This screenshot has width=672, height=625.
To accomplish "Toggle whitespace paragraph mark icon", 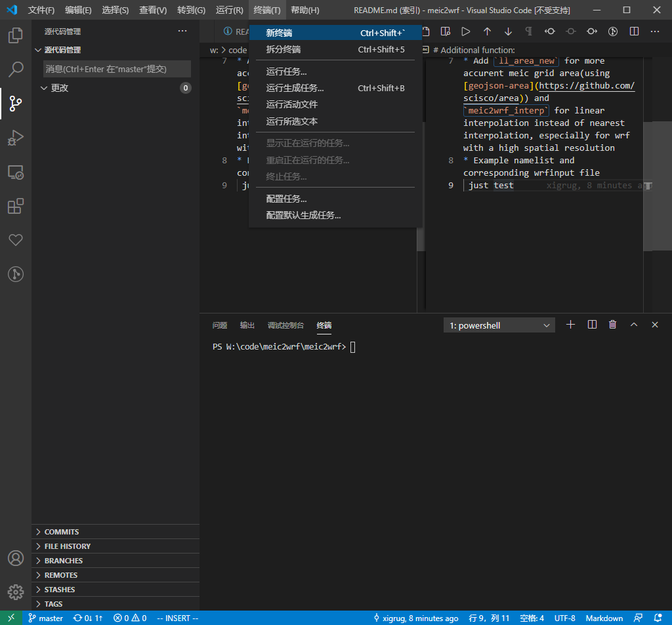I will (x=529, y=31).
